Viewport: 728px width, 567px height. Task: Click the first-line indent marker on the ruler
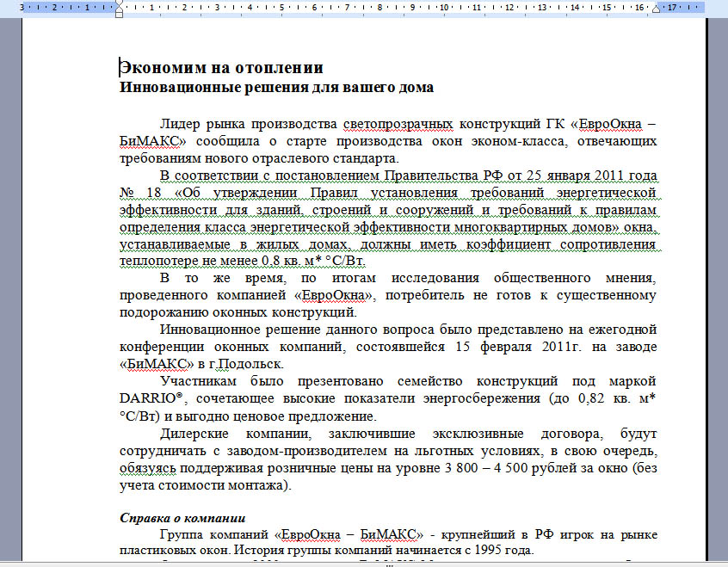[x=120, y=3]
